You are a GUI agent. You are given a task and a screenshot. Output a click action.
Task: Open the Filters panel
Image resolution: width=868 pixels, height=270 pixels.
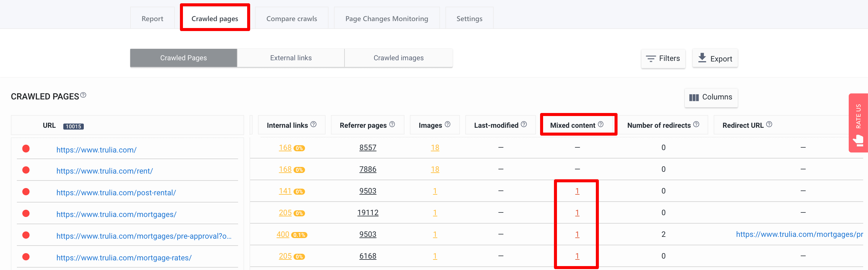663,58
